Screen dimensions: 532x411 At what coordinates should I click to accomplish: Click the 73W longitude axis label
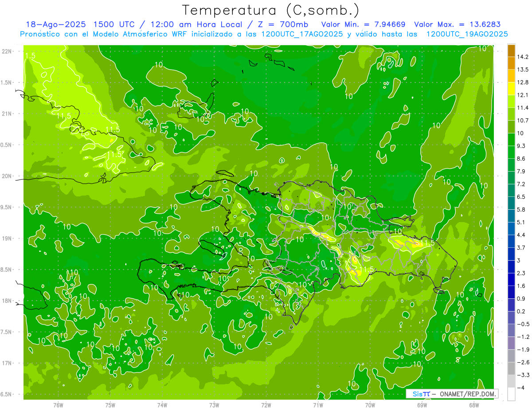click(x=214, y=405)
